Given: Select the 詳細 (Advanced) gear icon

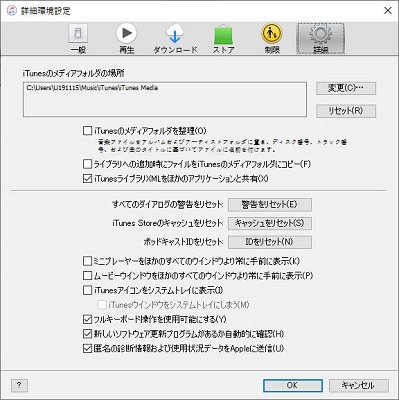Looking at the screenshot, I should click(320, 34).
